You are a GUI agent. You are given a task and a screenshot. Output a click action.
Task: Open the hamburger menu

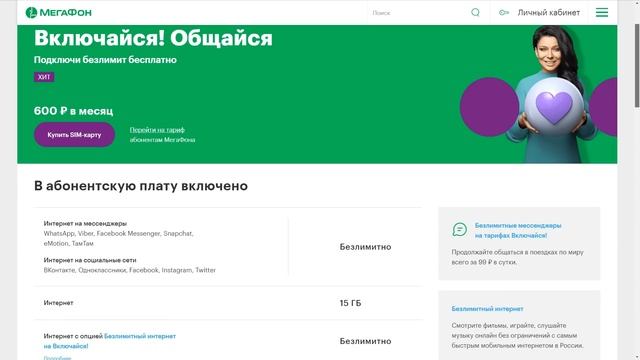click(602, 12)
